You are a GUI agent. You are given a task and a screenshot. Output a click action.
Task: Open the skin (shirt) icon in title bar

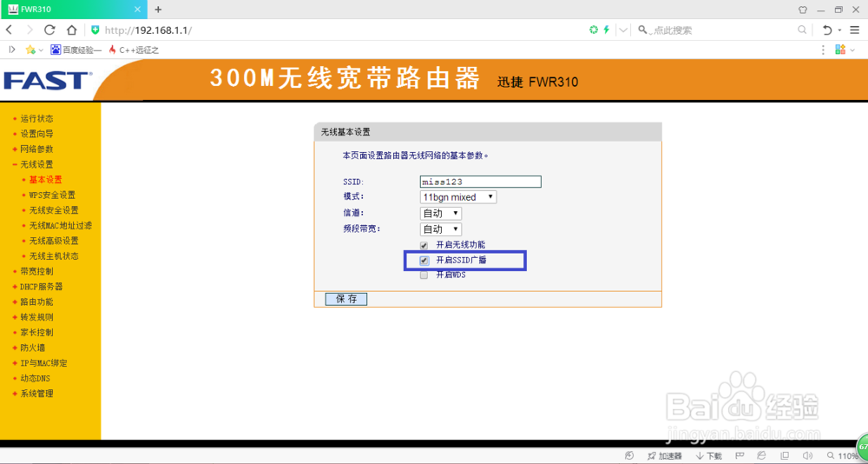[x=803, y=10]
